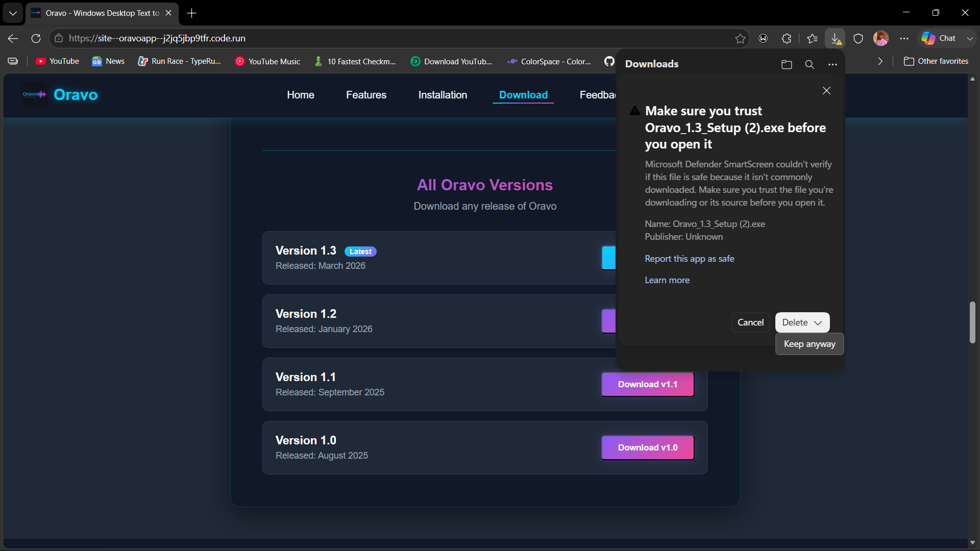Select Keep anyway option

(x=810, y=344)
